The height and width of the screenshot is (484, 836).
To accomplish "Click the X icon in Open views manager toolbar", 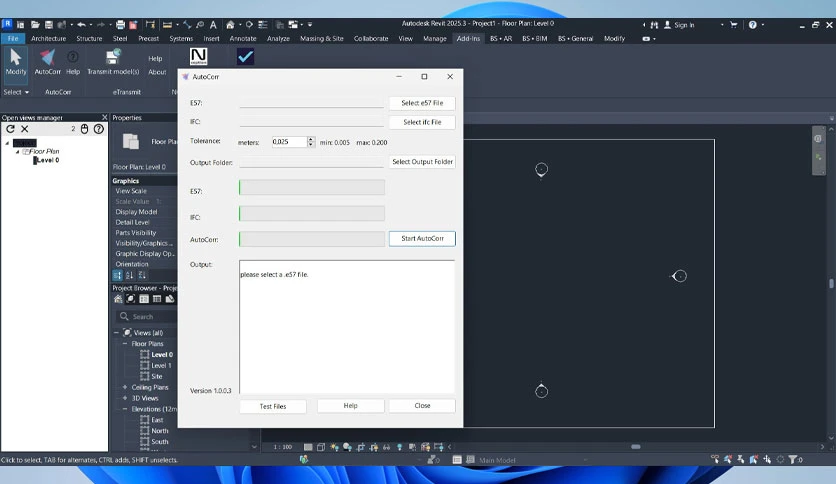I will pos(25,129).
